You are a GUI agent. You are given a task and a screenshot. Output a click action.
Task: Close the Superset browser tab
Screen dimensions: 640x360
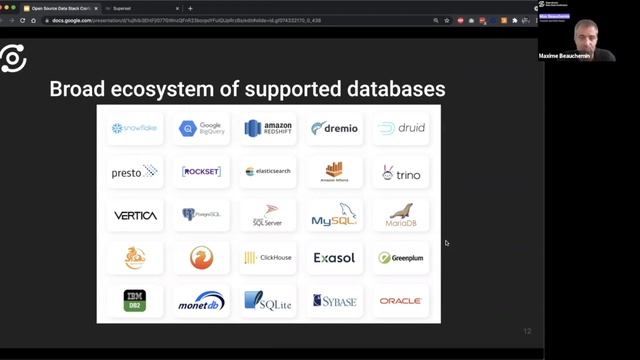pos(177,8)
